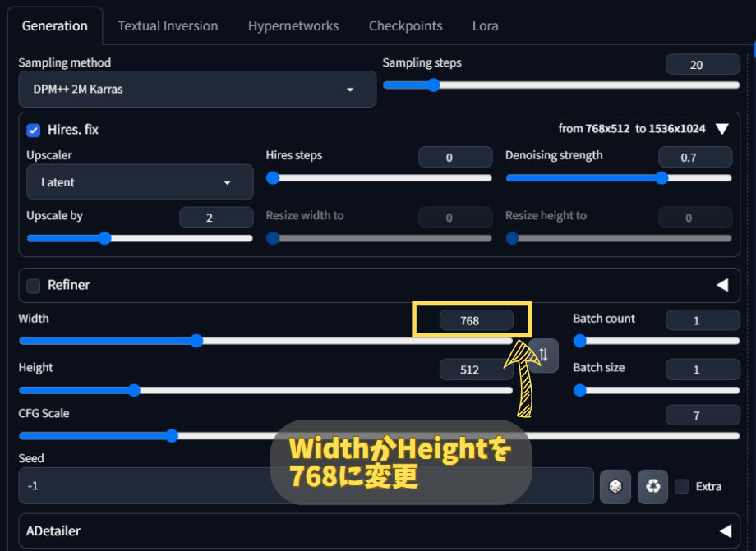The image size is (756, 551).
Task: Uncheck the Hires. fix checkbox
Action: pyautogui.click(x=34, y=130)
